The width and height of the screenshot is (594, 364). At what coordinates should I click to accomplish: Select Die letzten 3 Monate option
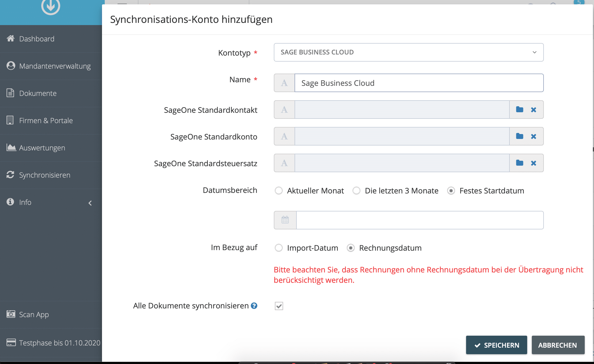pos(356,190)
